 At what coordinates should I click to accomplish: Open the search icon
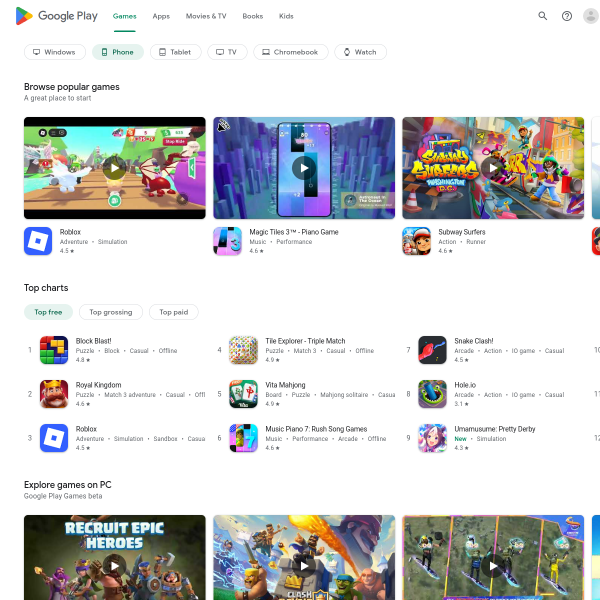(x=542, y=16)
